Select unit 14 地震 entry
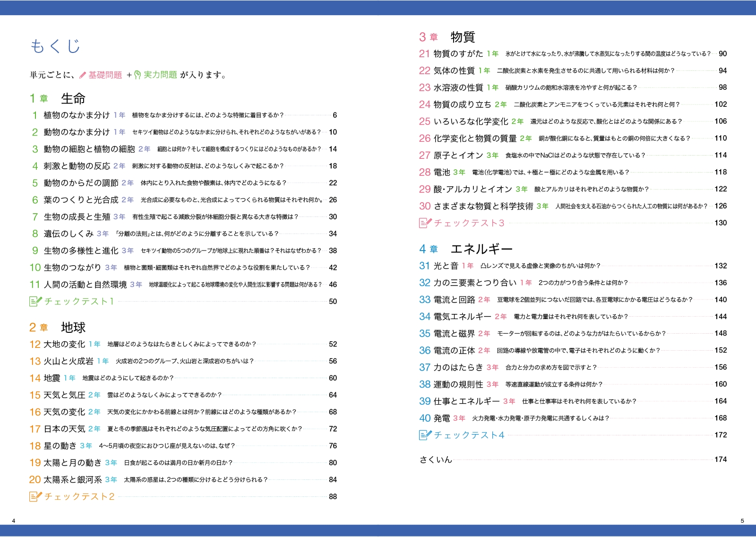 (x=52, y=378)
